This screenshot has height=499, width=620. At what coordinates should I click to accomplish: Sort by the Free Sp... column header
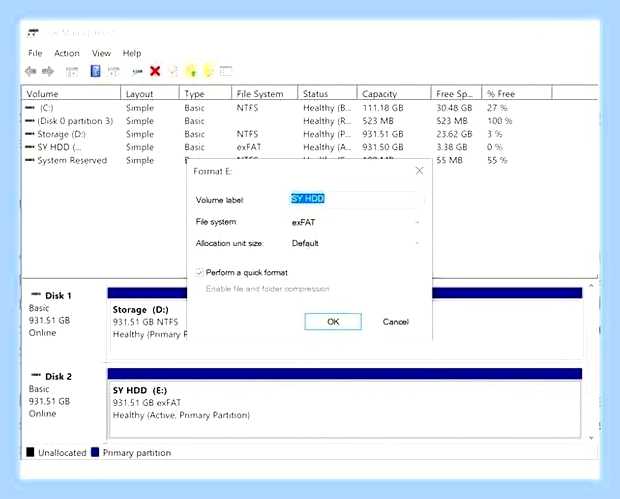coord(456,94)
